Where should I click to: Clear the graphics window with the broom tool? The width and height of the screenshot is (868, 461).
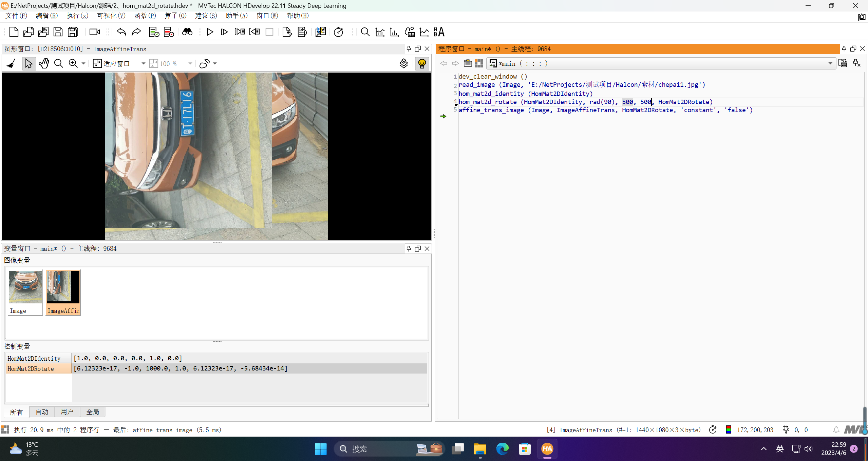click(x=11, y=63)
